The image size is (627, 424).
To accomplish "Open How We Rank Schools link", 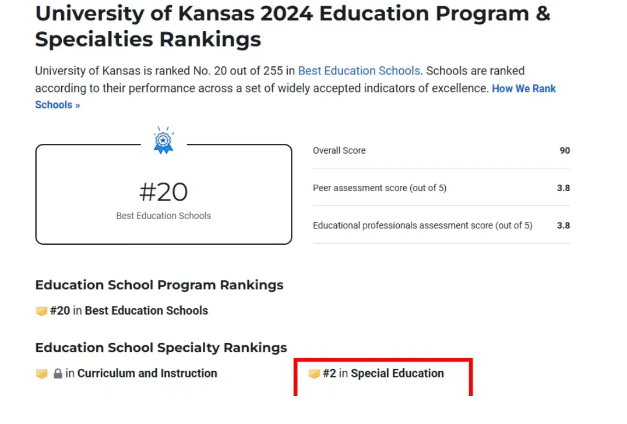I will tap(296, 96).
